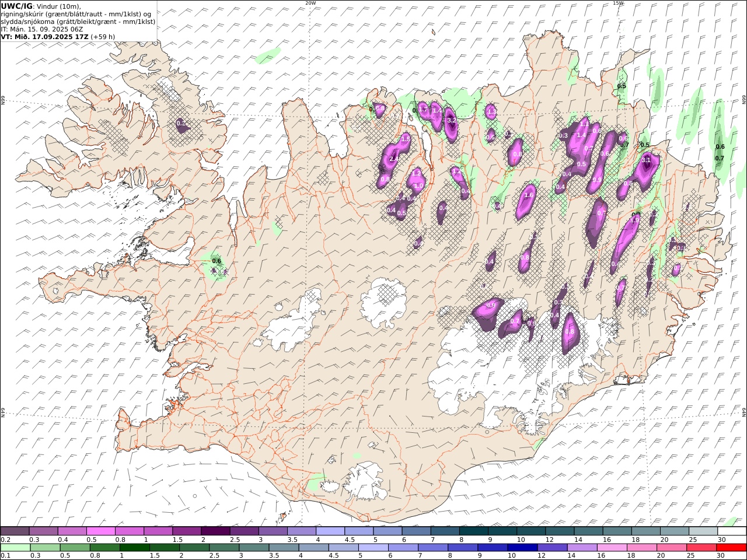Image resolution: width=747 pixels, height=560 pixels.
Task: Click the 1.1 snowfall value label
Action: 584,124
